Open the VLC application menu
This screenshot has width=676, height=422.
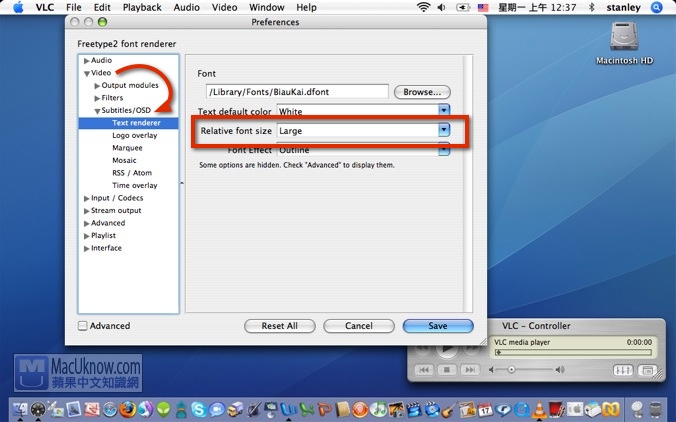tap(45, 7)
